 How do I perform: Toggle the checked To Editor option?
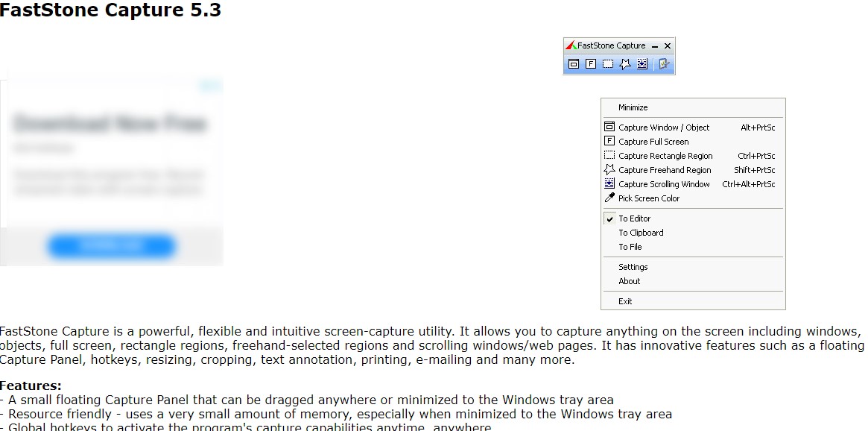(x=693, y=218)
